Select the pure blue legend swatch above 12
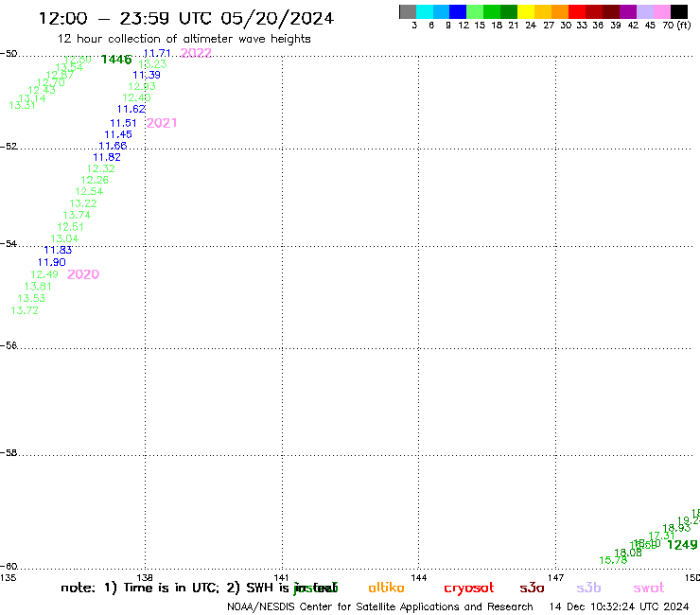Viewport: 700px width, 615px height. coord(458,11)
